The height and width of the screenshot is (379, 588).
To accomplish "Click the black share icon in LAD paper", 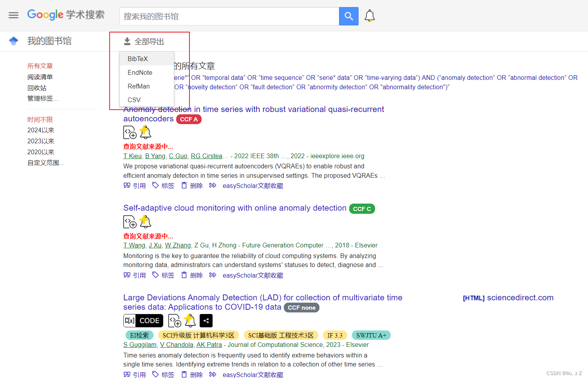I will coord(206,321).
